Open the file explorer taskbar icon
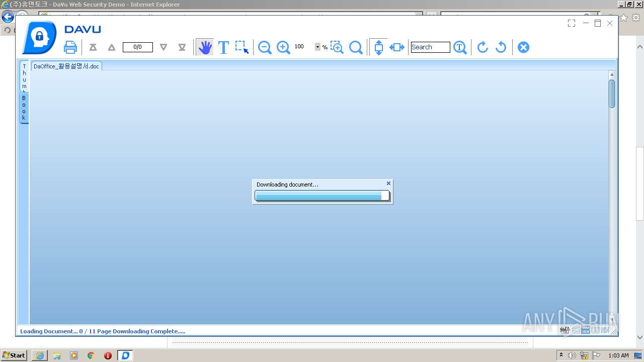Screen dimensions: 644x362 click(57, 355)
